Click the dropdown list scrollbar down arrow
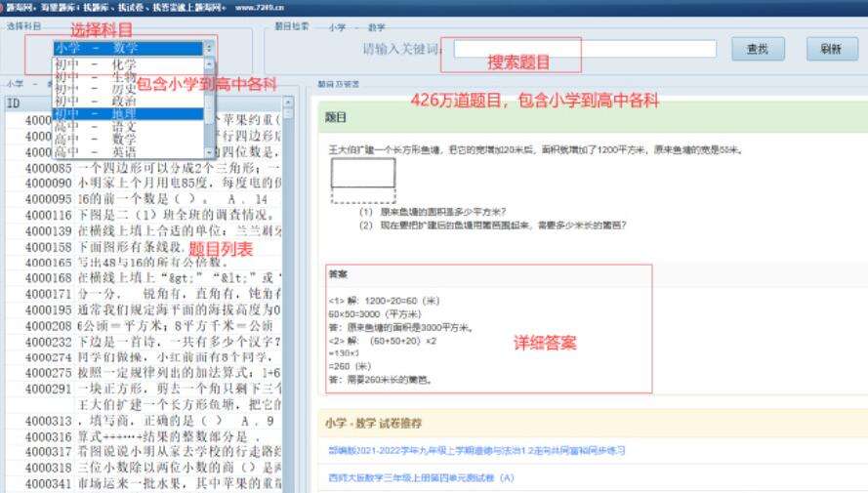Image resolution: width=868 pixels, height=493 pixels. coord(208,152)
